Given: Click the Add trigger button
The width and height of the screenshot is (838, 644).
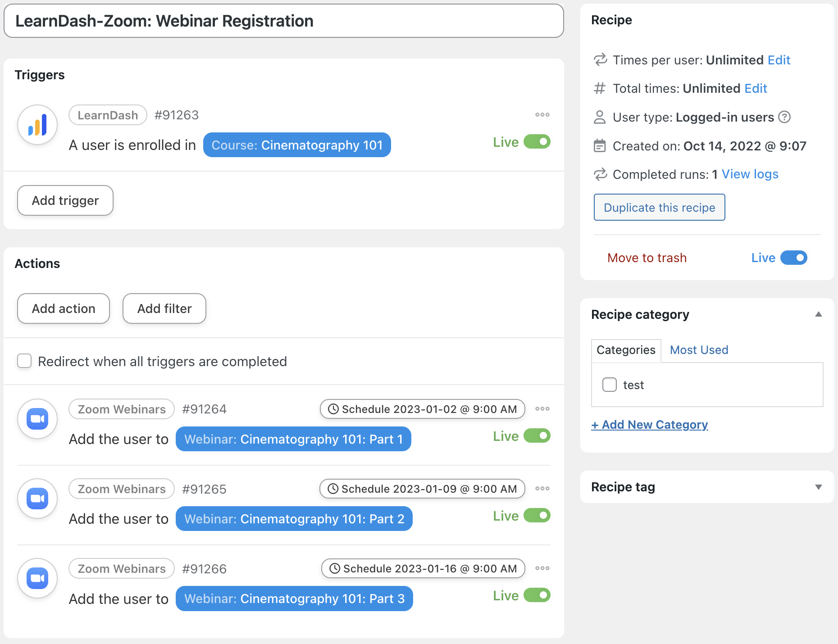Looking at the screenshot, I should pyautogui.click(x=65, y=200).
